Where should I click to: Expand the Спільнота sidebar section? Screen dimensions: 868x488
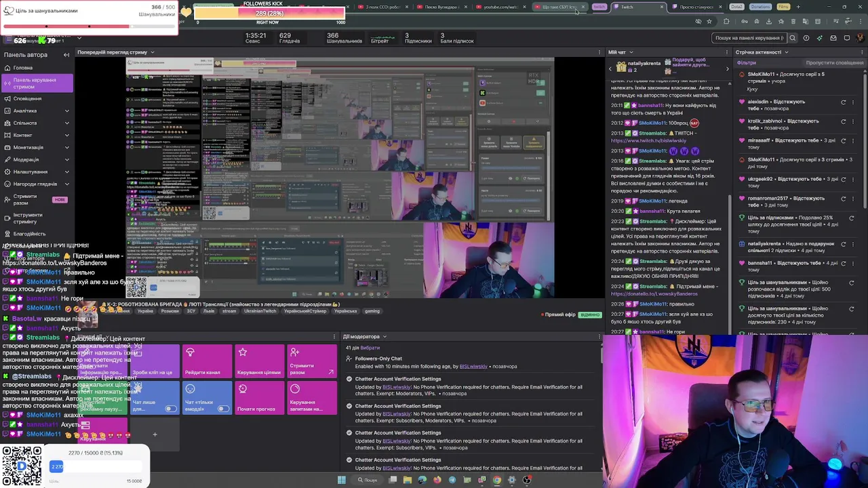[66, 123]
